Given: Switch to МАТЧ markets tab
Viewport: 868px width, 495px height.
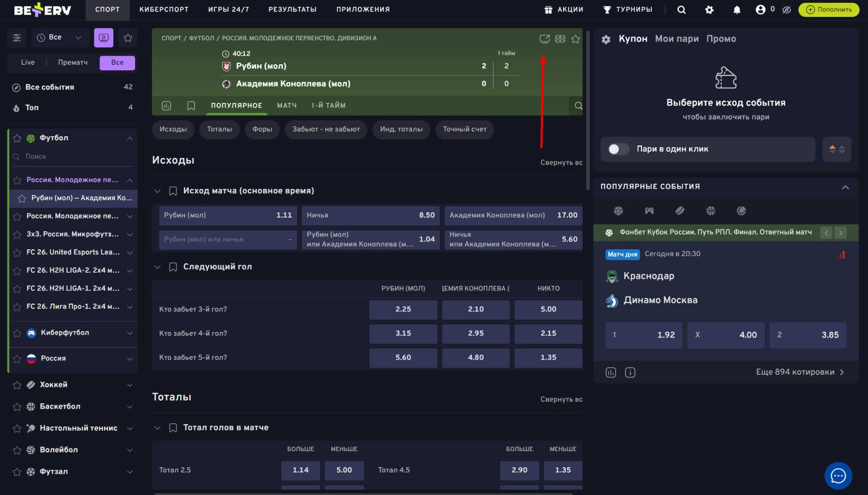Looking at the screenshot, I should (x=287, y=106).
